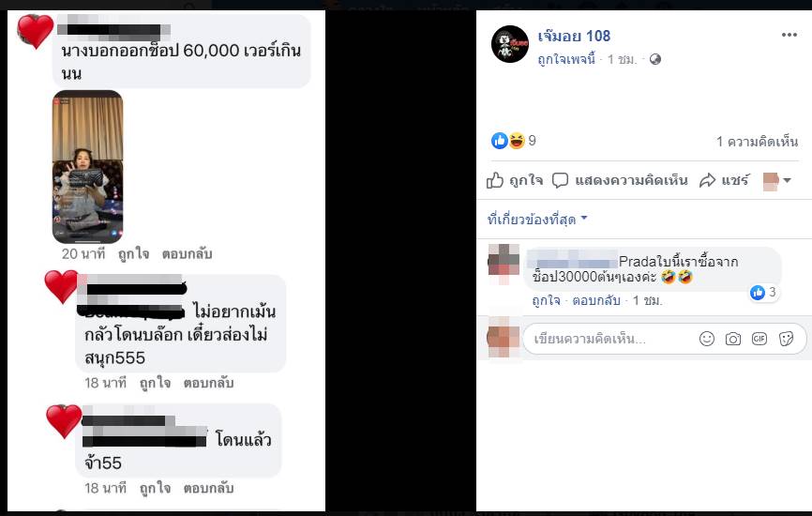
Task: Open the profile switcher arrow next to แชร์
Action: 777,180
